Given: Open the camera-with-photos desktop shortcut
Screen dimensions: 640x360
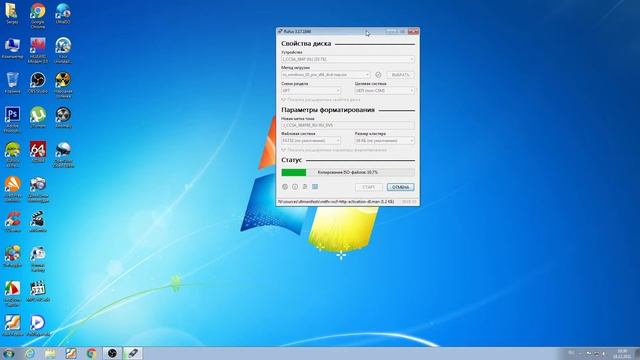Looking at the screenshot, I should tap(38, 189).
